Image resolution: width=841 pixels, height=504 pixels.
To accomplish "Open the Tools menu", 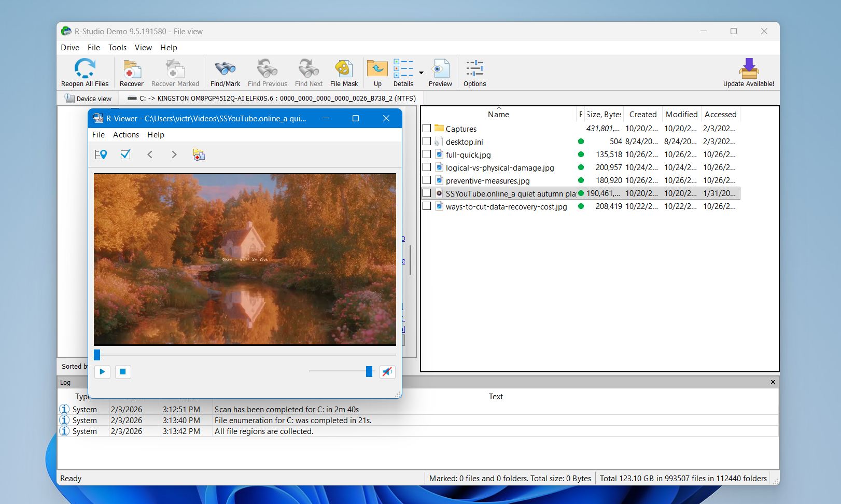I will (117, 48).
